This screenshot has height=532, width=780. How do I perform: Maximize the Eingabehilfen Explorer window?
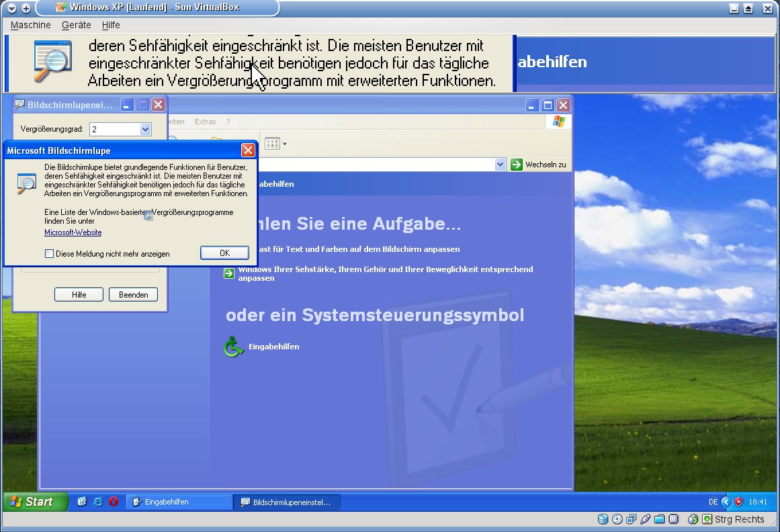(x=548, y=105)
